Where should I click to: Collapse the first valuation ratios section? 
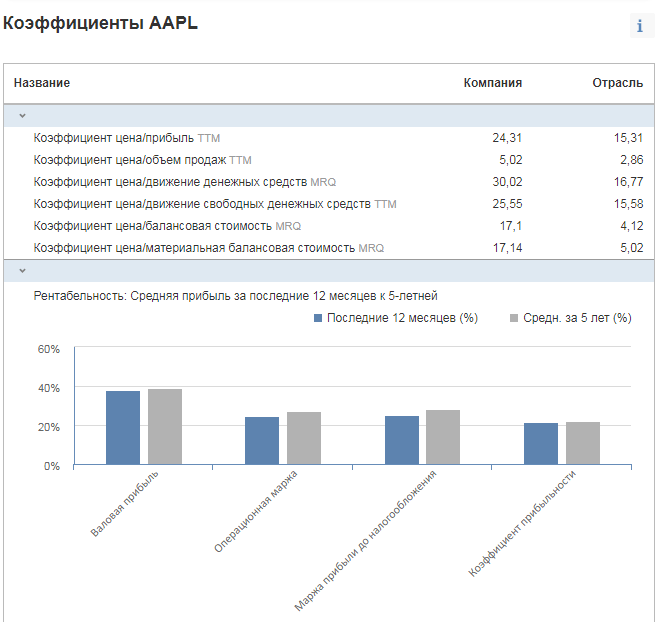click(22, 116)
